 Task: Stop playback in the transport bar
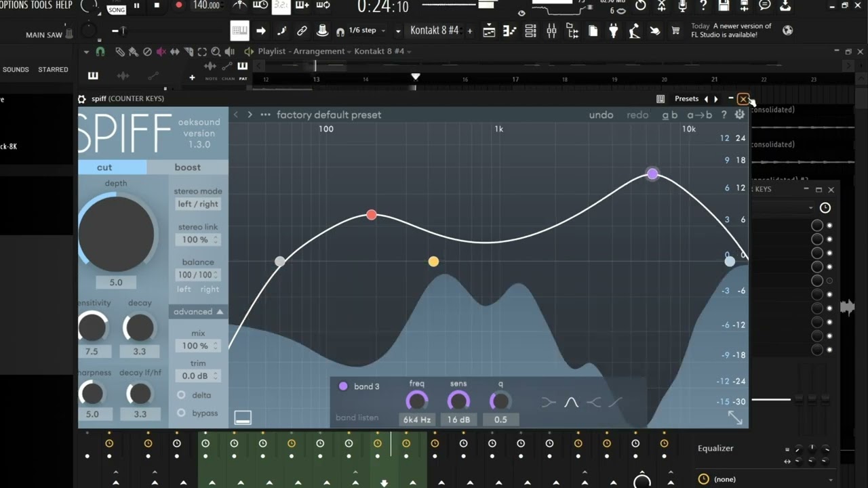pyautogui.click(x=157, y=5)
